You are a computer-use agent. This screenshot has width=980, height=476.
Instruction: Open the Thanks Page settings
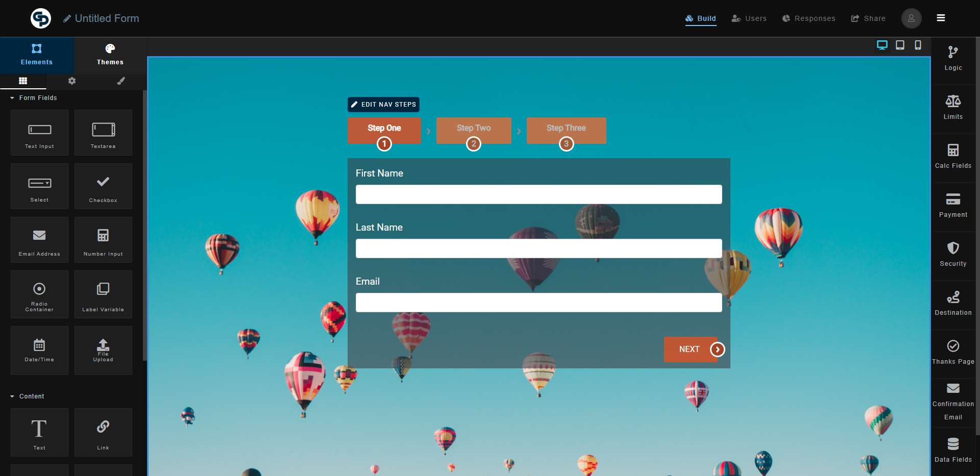coord(953,353)
